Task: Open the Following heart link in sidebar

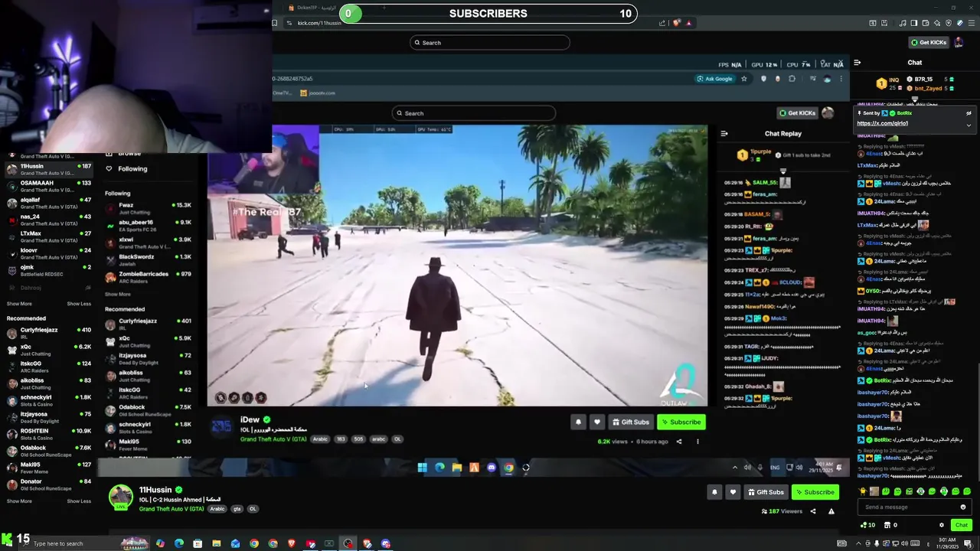Action: point(127,169)
